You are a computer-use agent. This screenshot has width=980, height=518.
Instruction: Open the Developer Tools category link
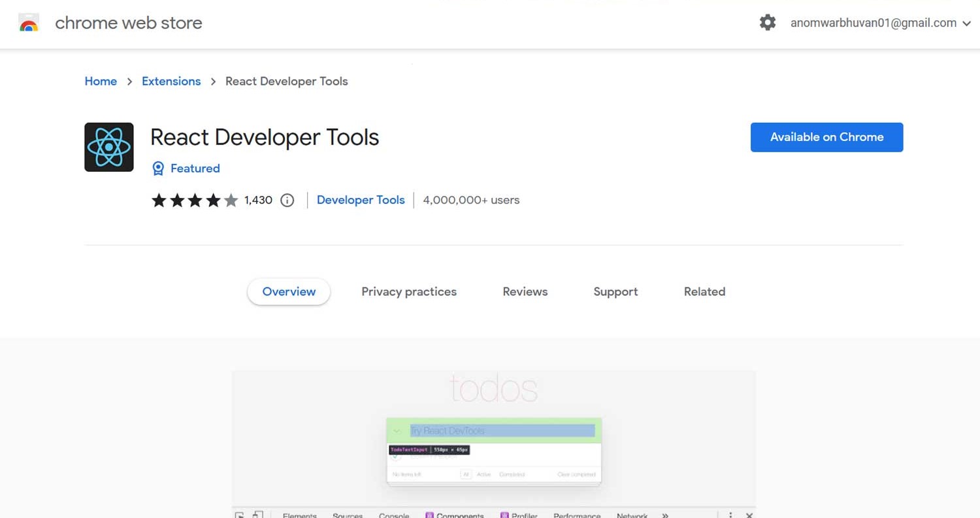pyautogui.click(x=361, y=201)
